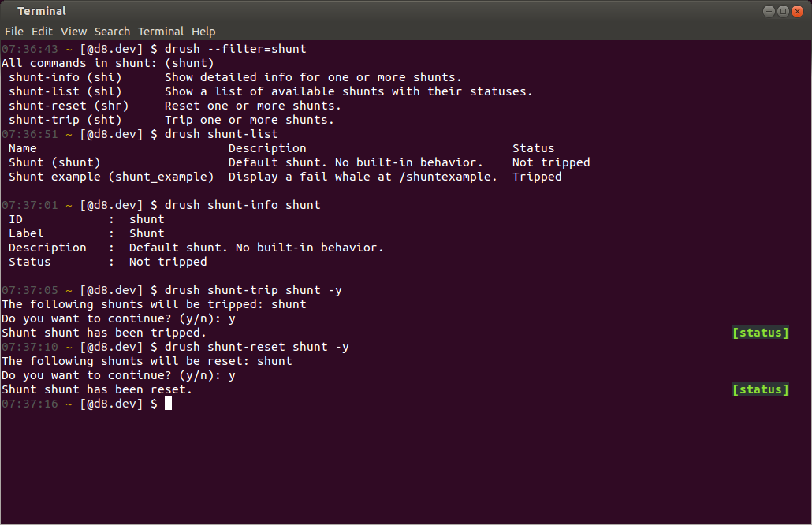Click the Terminal title bar text
This screenshot has width=812, height=525.
coord(42,11)
